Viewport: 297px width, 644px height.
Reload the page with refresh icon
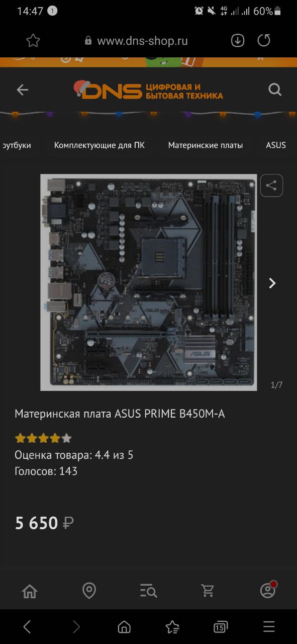[x=264, y=41]
